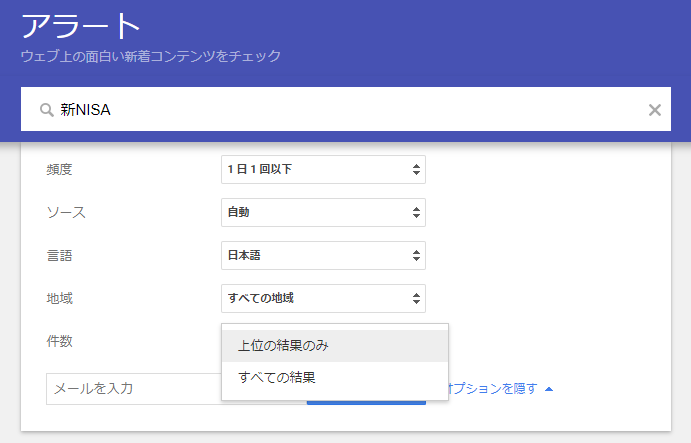Click the collapse arrow beside オプションを隠す
Screen dimensions: 691x443
click(549, 389)
